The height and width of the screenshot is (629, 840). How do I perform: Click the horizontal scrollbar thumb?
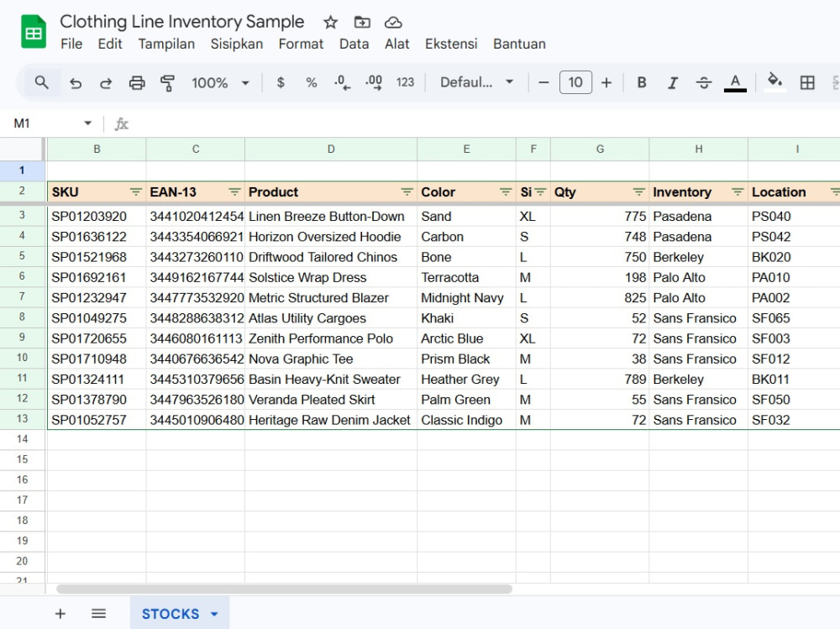click(284, 589)
